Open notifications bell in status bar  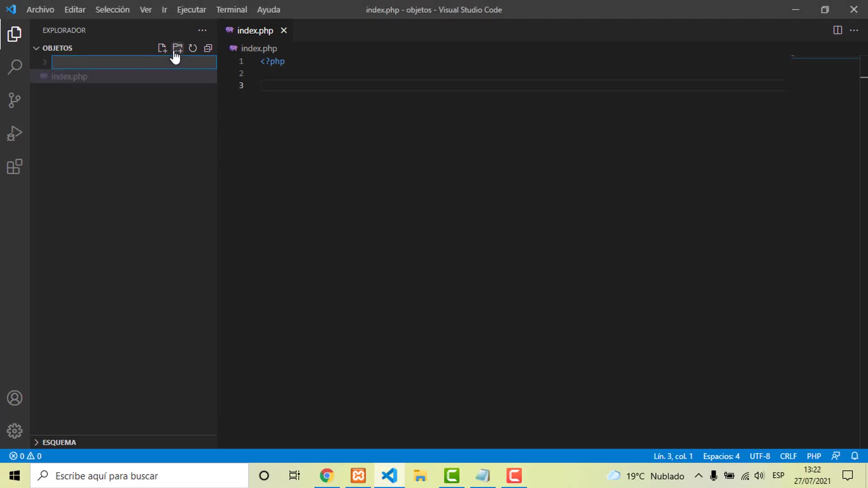[854, 456]
